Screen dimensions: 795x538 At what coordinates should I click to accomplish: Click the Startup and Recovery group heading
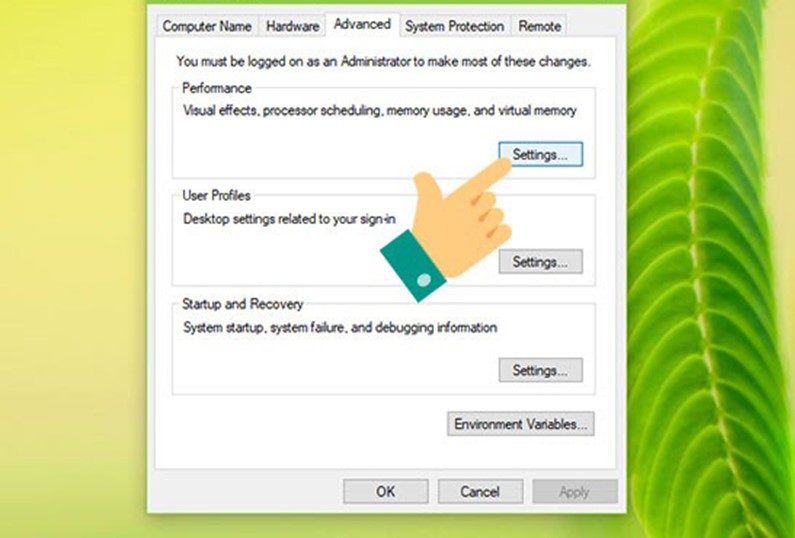242,304
